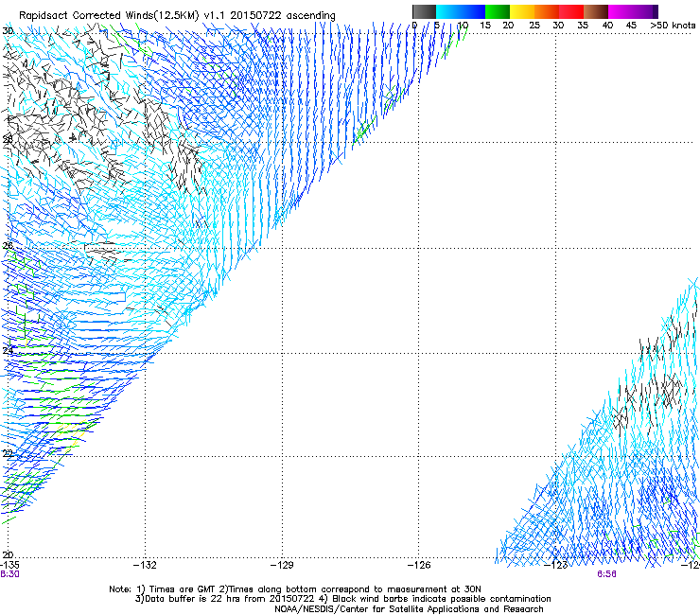Select the green 15-20 knots color band
This screenshot has height=615, width=700.
[498, 11]
